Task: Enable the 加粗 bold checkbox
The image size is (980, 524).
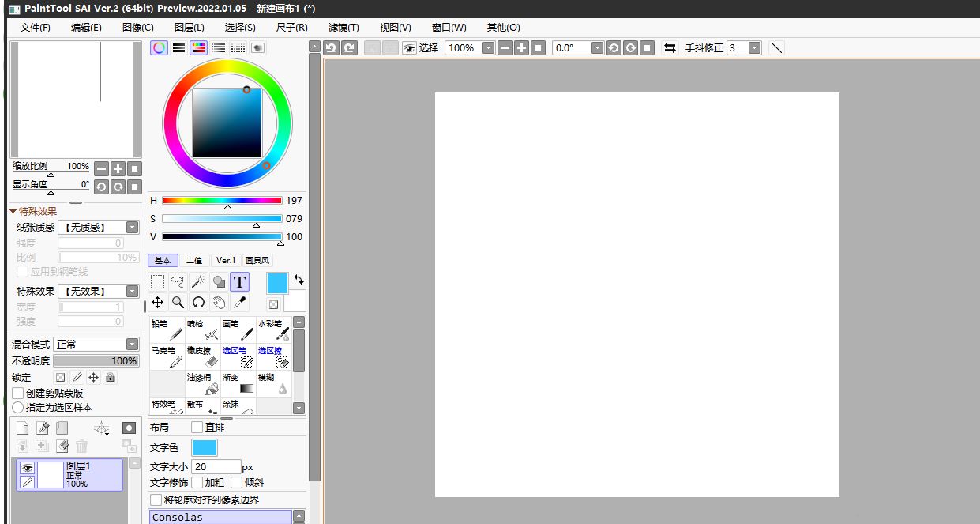Action: click(x=197, y=482)
